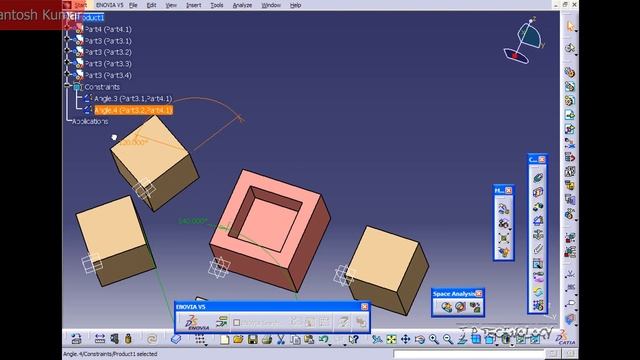Expand the Part3 (Part3.1) node

(67, 39)
